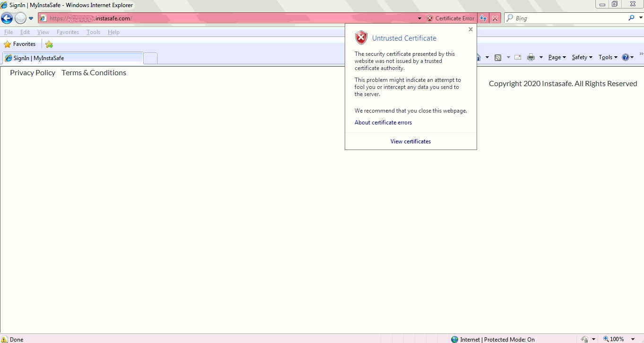
Task: Open the View menu
Action: (43, 32)
